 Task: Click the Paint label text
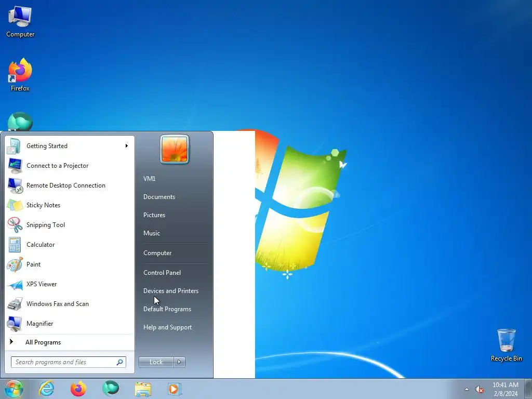pyautogui.click(x=34, y=264)
